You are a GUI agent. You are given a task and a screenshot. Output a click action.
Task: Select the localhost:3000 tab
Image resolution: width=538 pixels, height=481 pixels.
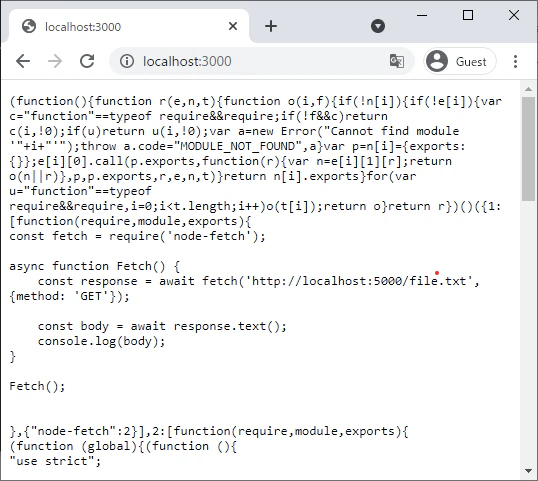tap(129, 26)
